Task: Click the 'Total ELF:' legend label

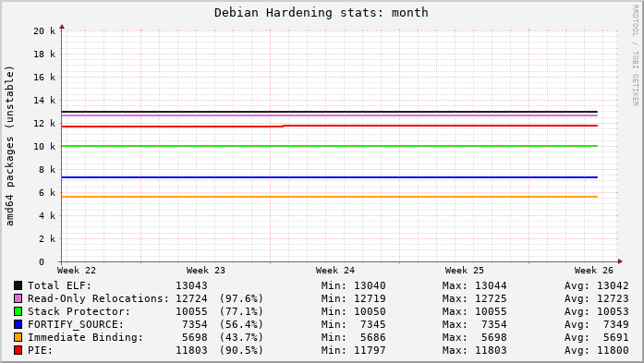Action: point(59,285)
